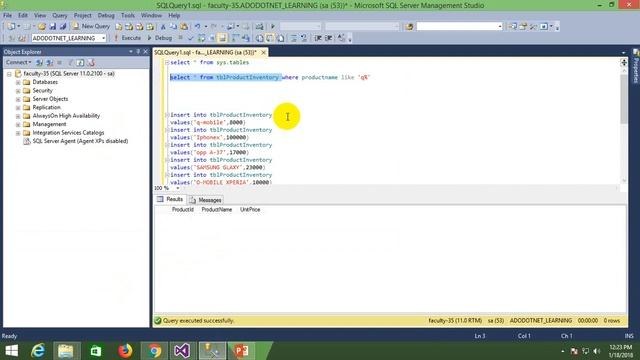Open Firefox from the taskbar
This screenshot has height=360, width=640.
(125, 351)
